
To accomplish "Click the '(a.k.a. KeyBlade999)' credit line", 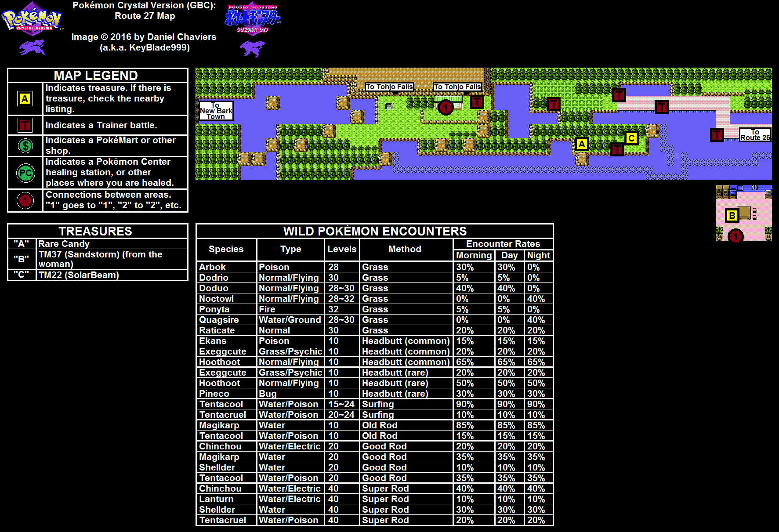I will 145,47.
